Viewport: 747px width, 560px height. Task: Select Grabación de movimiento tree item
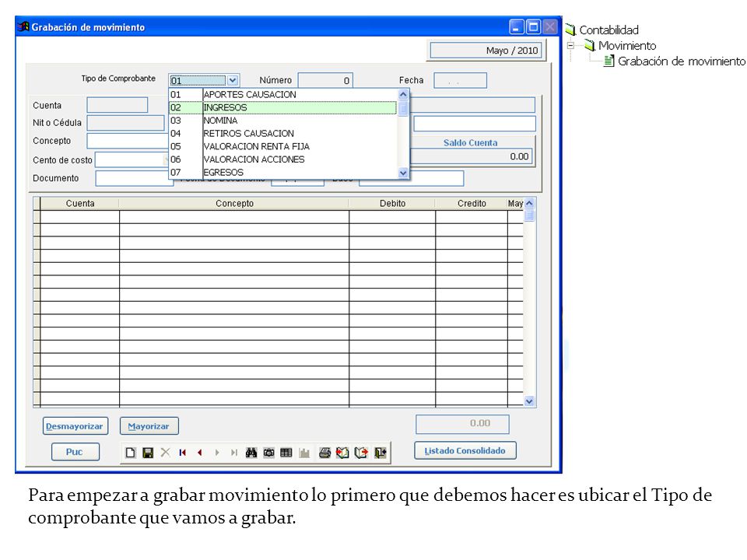pos(682,61)
